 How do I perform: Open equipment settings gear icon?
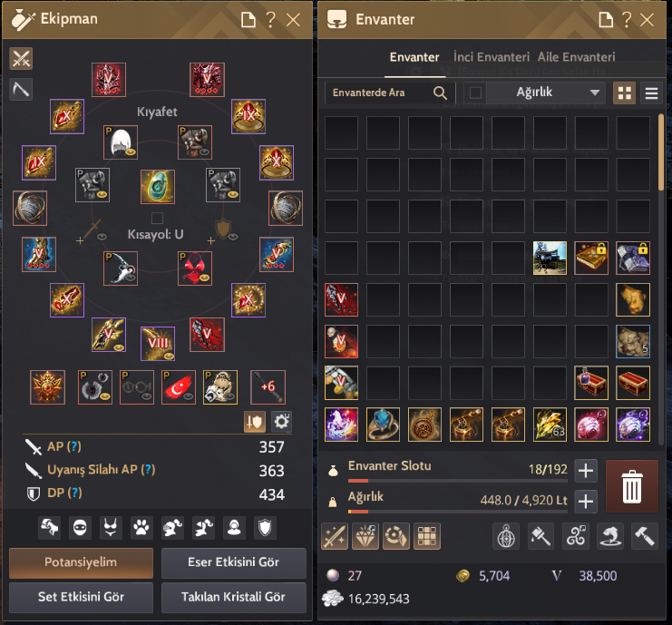tap(281, 422)
